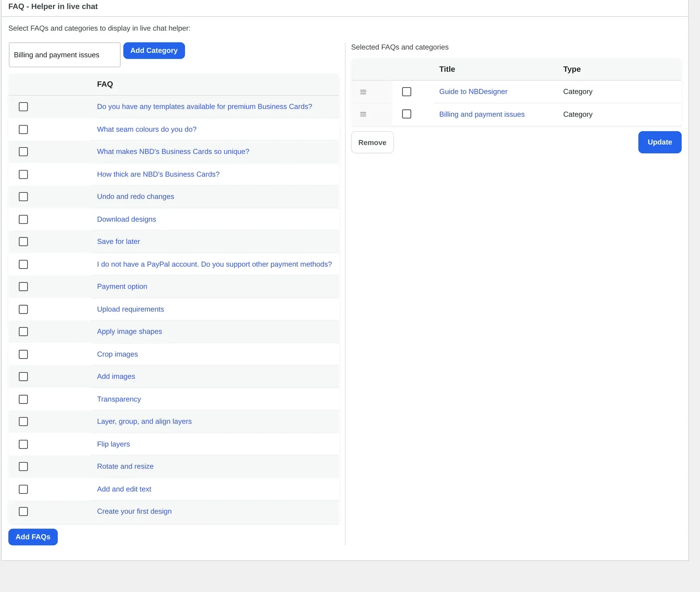Click the Add Category button
This screenshot has width=700, height=592.
pos(154,51)
